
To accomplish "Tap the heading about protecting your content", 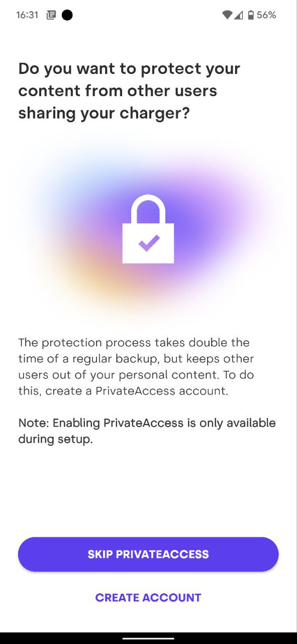I will (x=129, y=91).
